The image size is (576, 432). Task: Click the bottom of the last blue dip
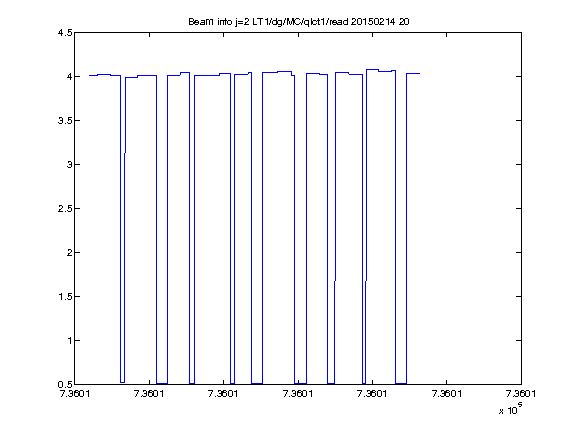click(401, 384)
